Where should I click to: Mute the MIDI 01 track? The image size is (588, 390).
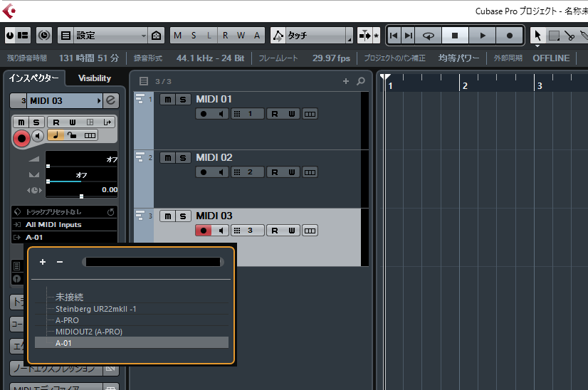[167, 100]
